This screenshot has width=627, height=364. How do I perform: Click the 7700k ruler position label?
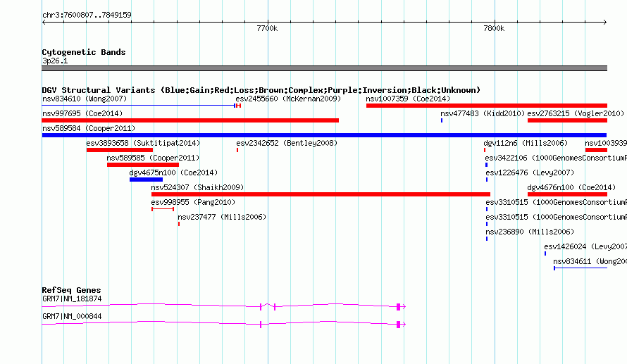click(267, 28)
